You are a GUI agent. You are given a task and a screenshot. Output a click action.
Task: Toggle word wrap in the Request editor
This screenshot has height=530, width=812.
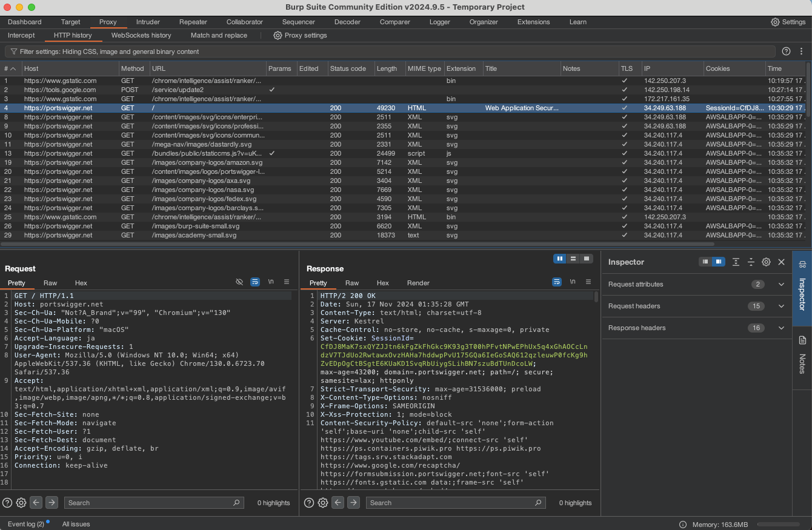[x=255, y=282]
